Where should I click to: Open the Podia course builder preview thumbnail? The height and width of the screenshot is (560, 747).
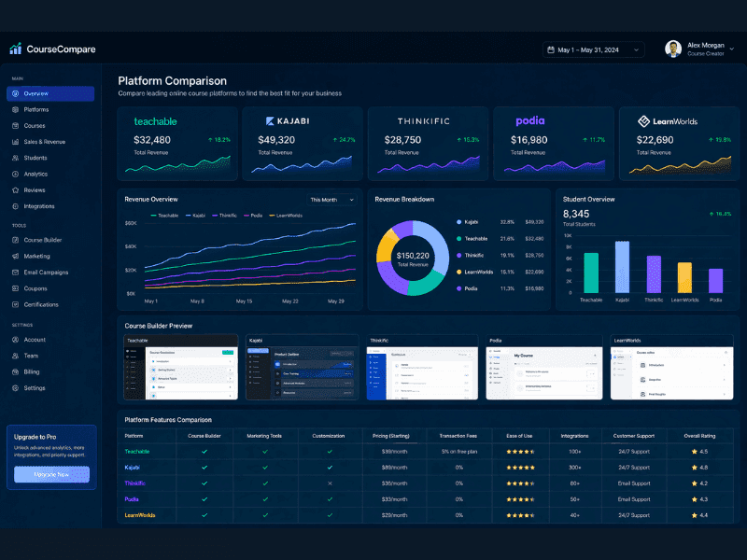pyautogui.click(x=544, y=367)
